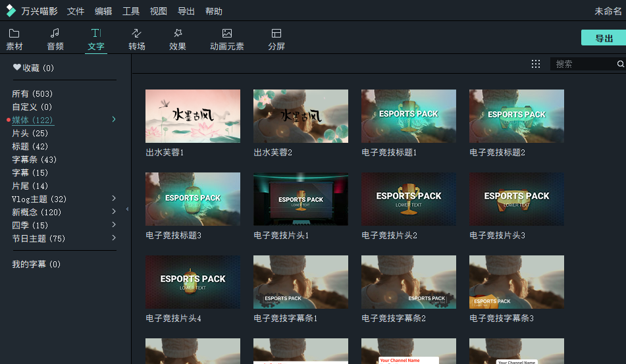
Task: Click the 电子竞技标题1 caption text
Action: 389,153
